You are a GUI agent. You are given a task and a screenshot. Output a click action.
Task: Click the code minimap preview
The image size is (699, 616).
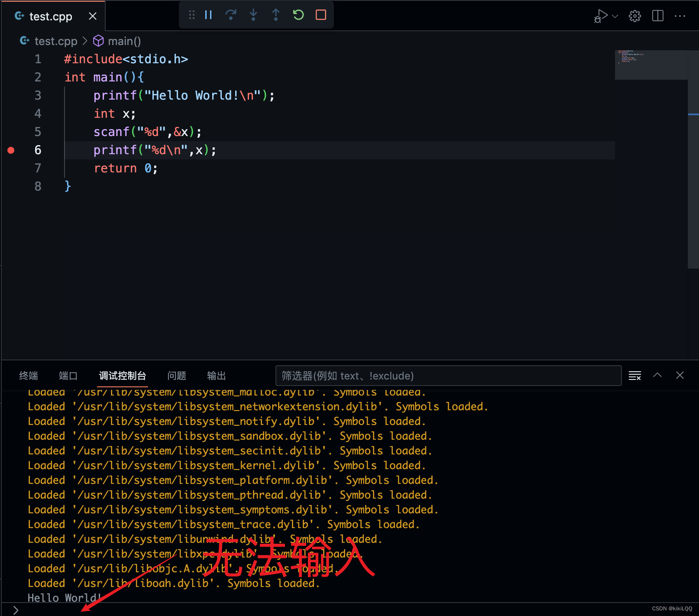[x=651, y=65]
